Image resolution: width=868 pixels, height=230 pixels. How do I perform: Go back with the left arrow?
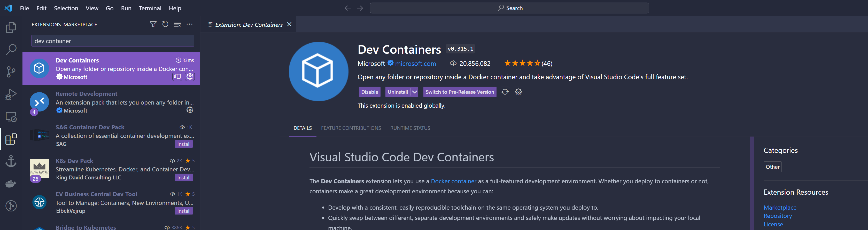point(348,8)
